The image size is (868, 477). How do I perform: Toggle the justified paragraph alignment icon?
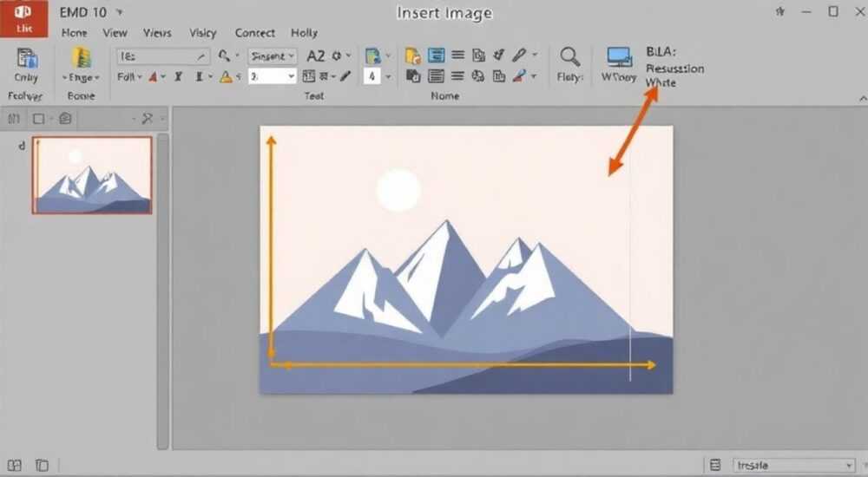click(x=437, y=75)
